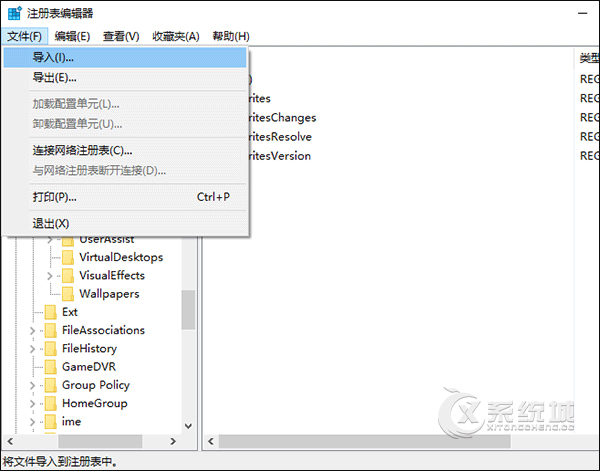Viewport: 600px width, 471px height.
Task: Click the FileAssociations folder icon
Action: coord(51,331)
